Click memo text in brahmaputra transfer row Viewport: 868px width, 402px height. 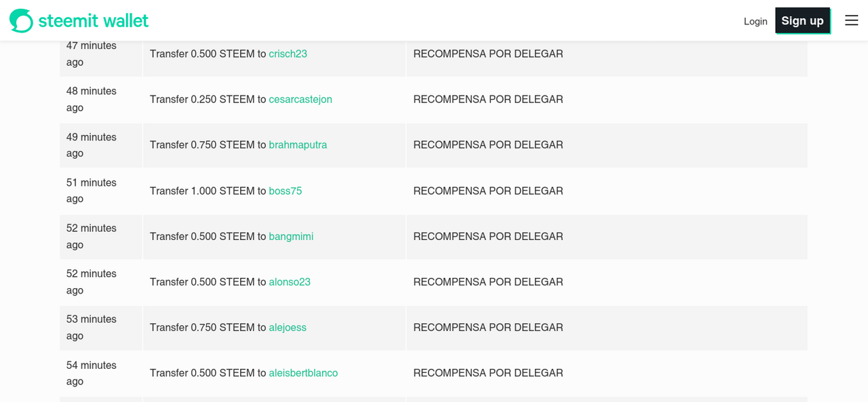click(488, 144)
